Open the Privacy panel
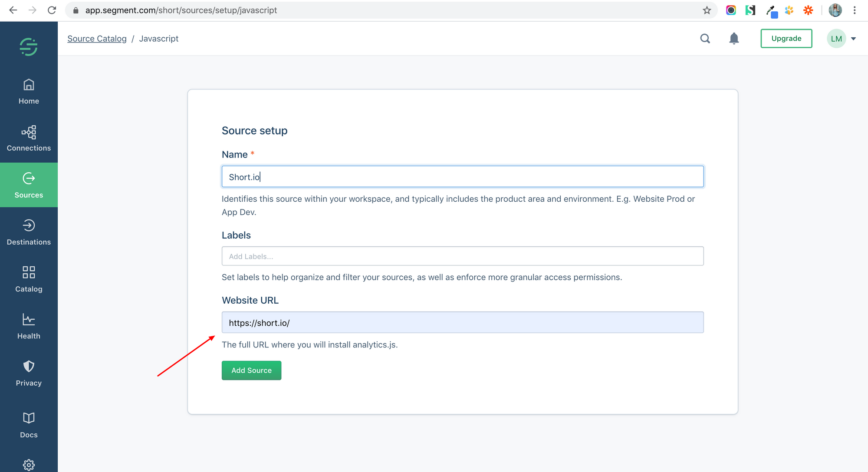Screen dimensions: 868x472 point(29,372)
